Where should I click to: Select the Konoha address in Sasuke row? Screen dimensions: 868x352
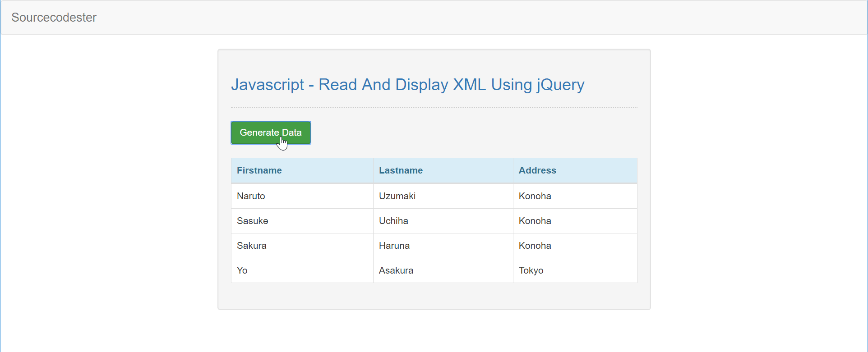[x=575, y=221]
